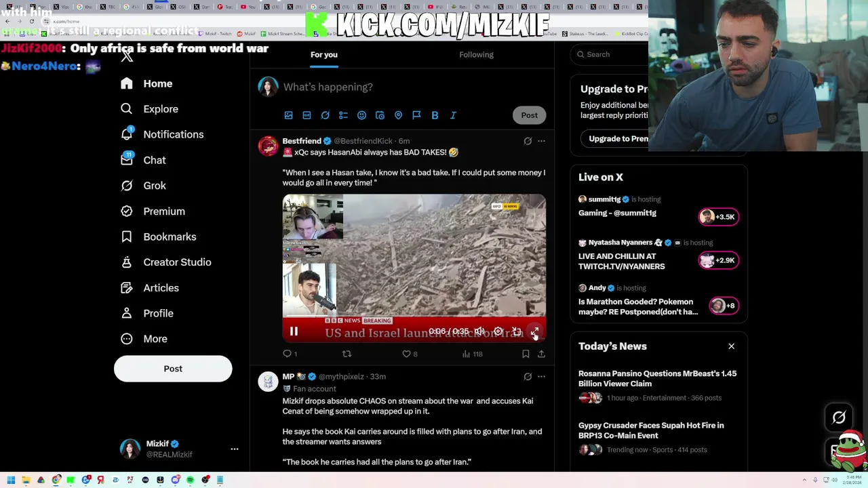Image resolution: width=868 pixels, height=488 pixels.
Task: Open Rosanna Pansino MrBeast news story
Action: (658, 386)
